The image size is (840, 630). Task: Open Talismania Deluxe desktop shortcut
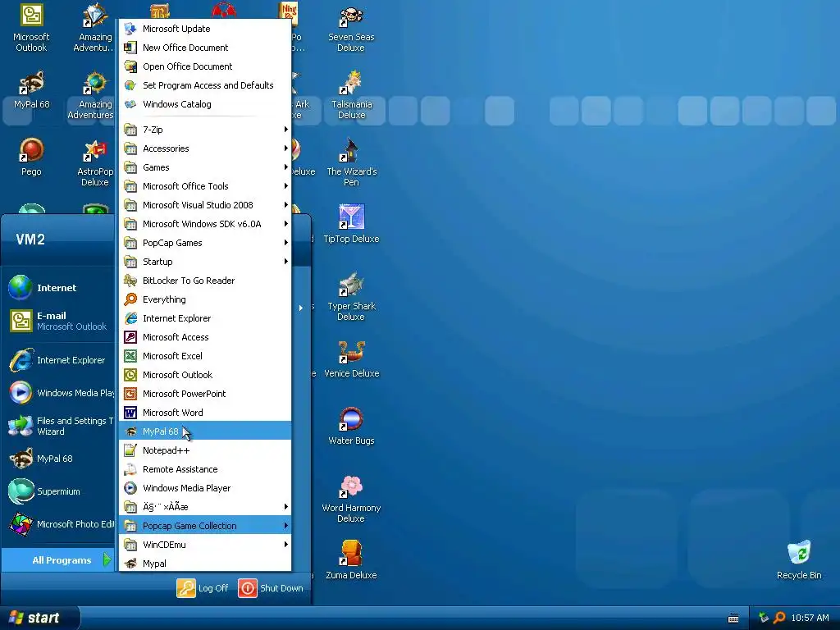coord(351,95)
